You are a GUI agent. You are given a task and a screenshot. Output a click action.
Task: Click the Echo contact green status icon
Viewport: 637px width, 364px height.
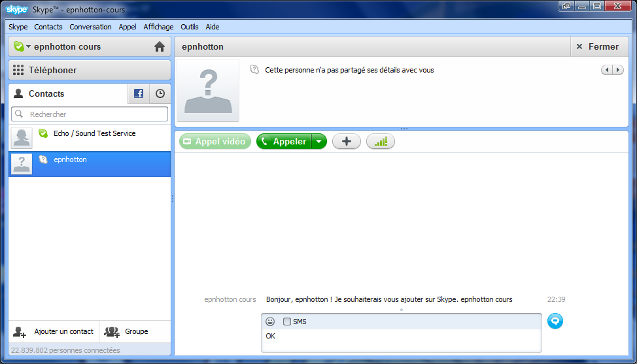click(43, 133)
